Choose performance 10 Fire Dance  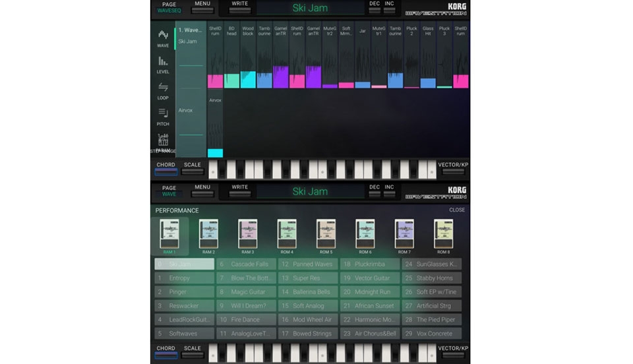click(x=246, y=320)
